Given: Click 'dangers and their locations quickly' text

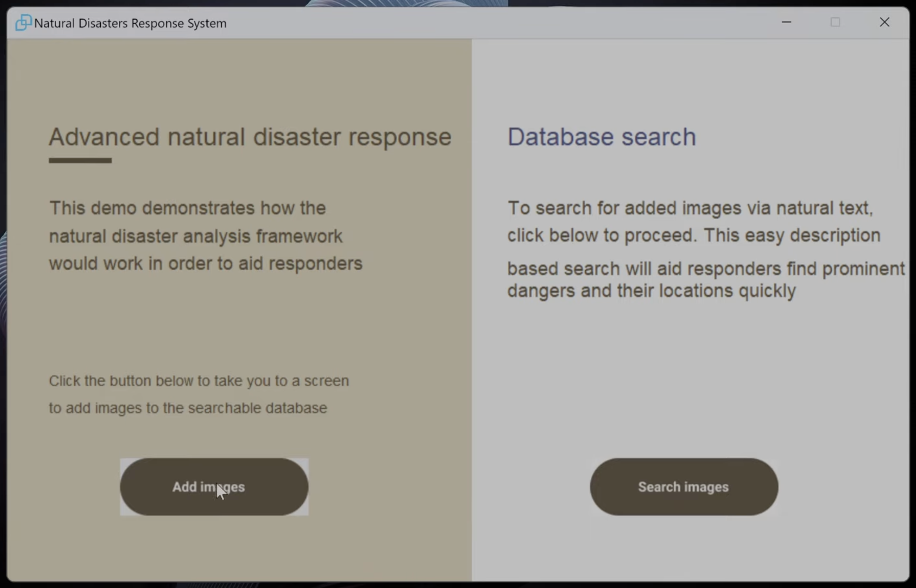Looking at the screenshot, I should tap(651, 291).
